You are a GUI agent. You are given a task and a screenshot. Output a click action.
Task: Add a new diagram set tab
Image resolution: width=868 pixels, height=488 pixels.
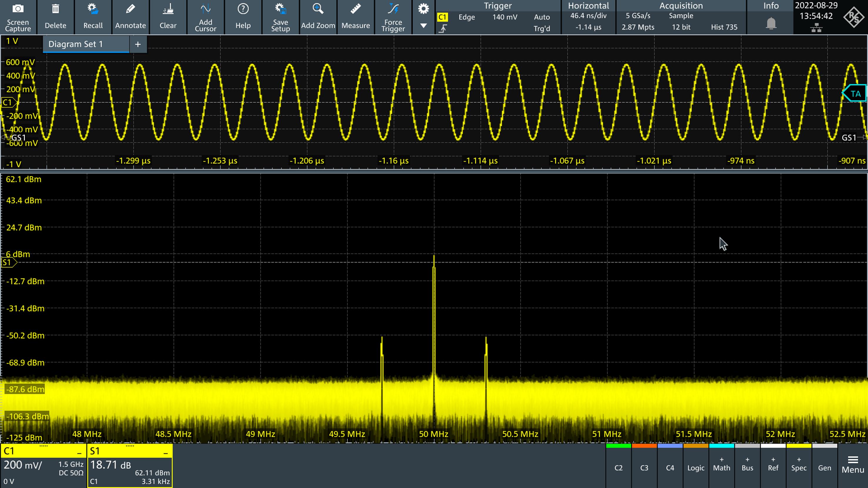[138, 44]
